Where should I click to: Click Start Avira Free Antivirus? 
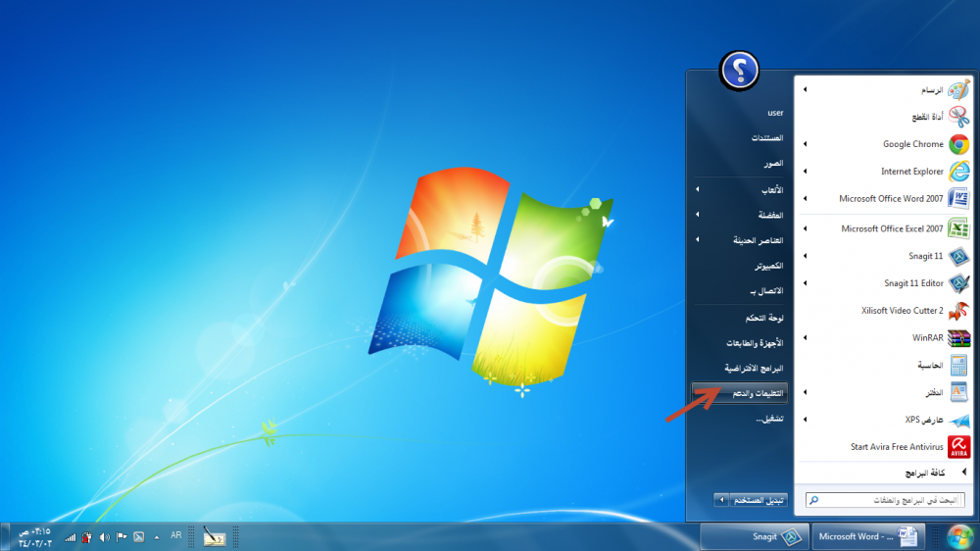click(x=897, y=447)
